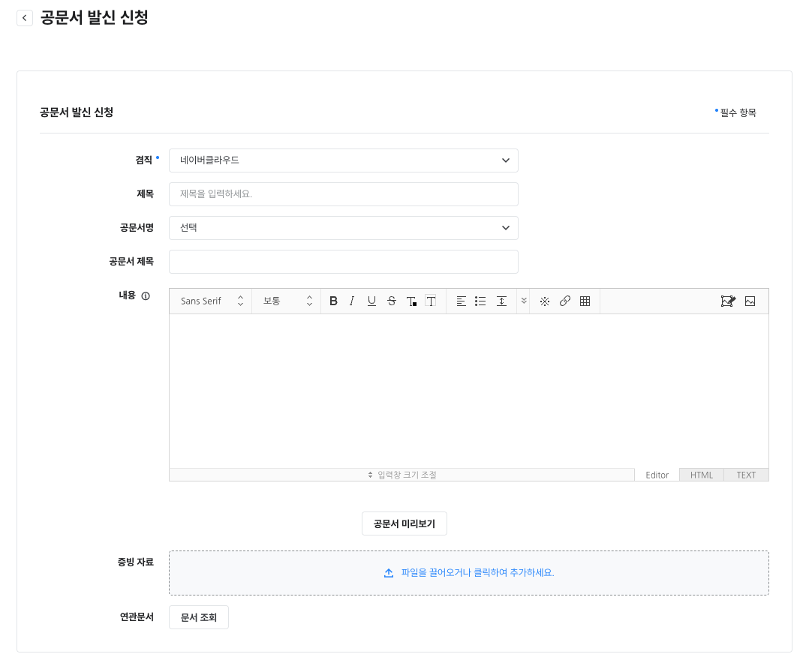Viewport: 806px width, 672px height.
Task: Apply strikethrough formatting
Action: [391, 301]
